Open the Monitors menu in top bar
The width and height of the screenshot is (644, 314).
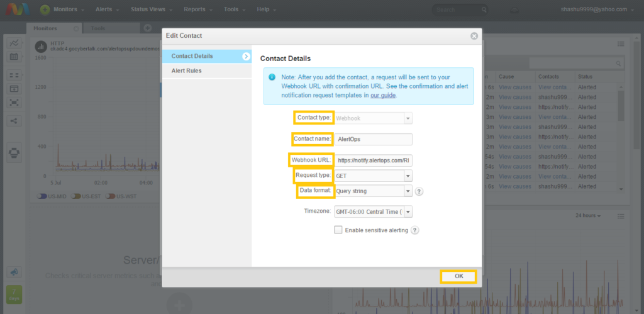(x=69, y=9)
